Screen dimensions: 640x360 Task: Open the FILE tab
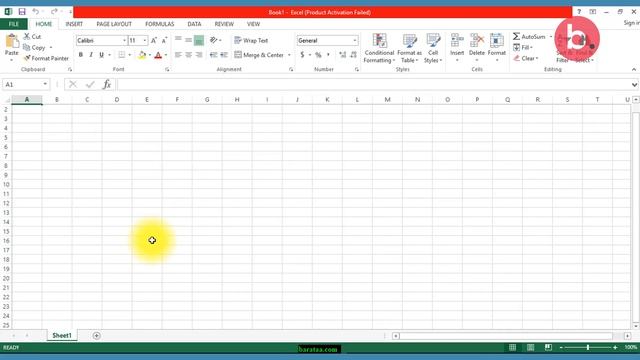point(13,24)
